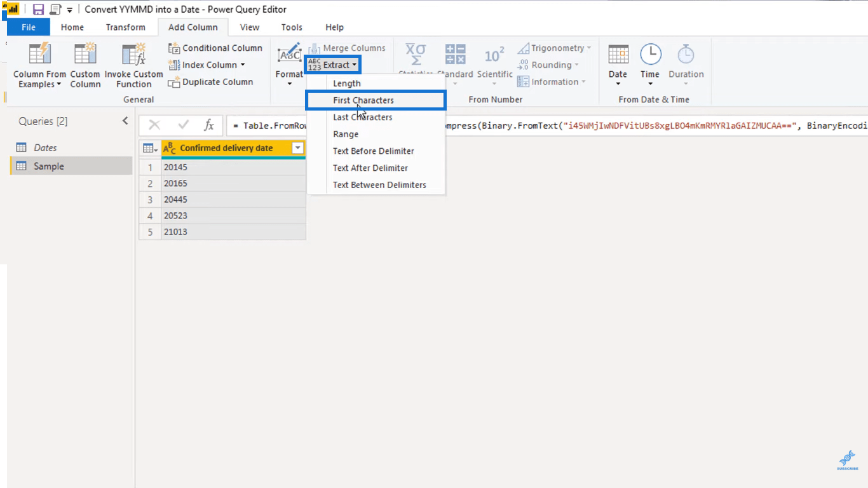Screen dimensions: 868x488
Task: Click the Custom Column icon
Action: (x=85, y=55)
